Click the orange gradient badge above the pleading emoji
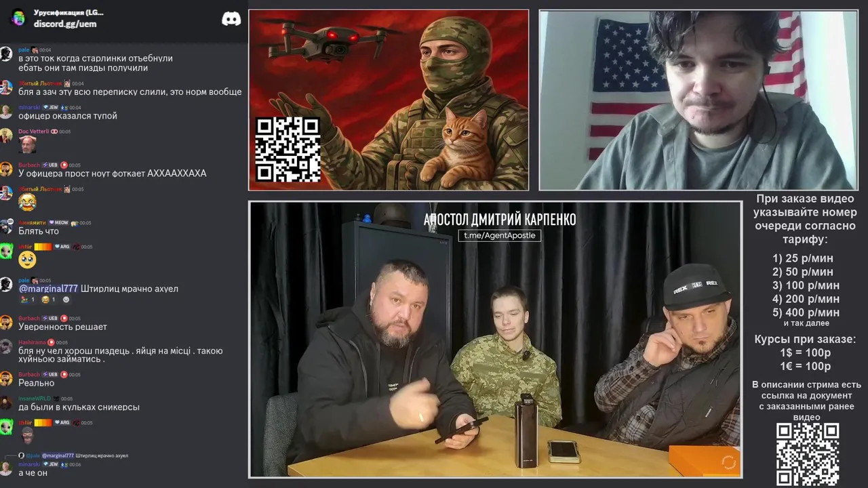Image resolution: width=868 pixels, height=488 pixels. (43, 247)
